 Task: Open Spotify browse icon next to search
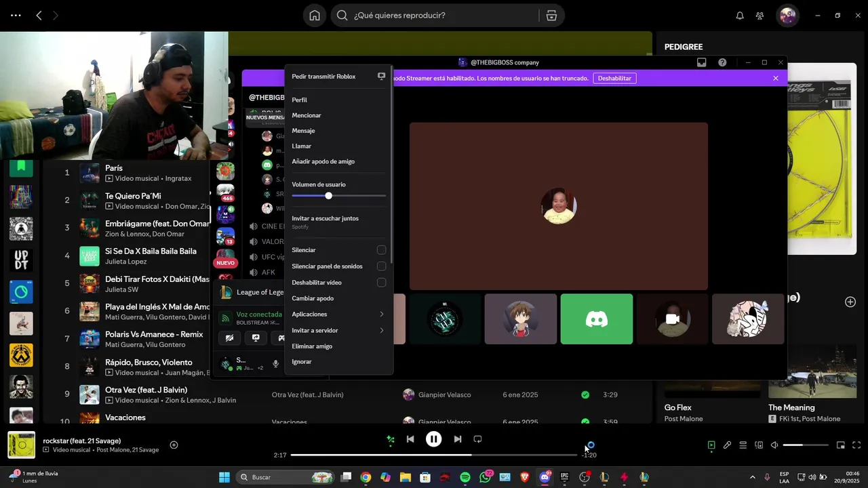[551, 16]
